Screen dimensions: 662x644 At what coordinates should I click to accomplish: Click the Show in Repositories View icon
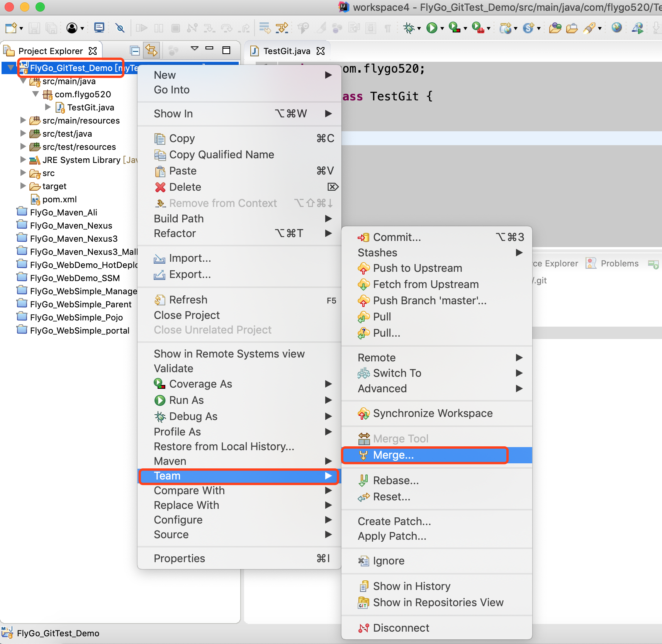(x=363, y=602)
